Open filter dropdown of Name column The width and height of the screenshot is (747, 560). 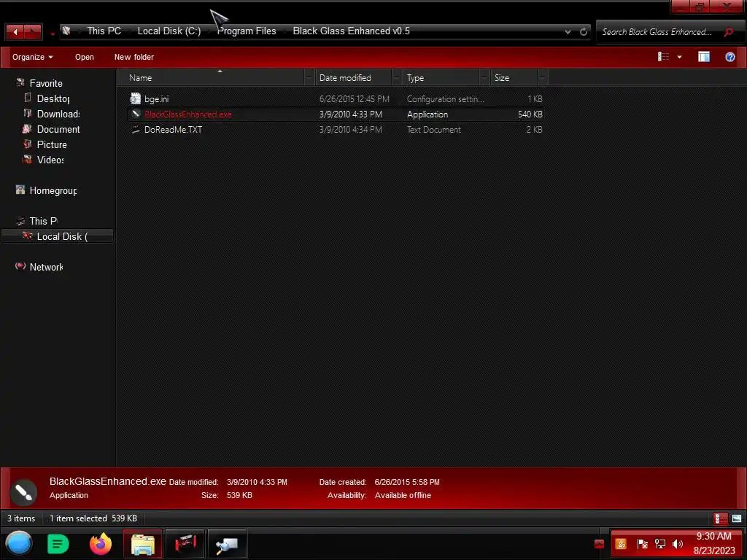point(309,77)
